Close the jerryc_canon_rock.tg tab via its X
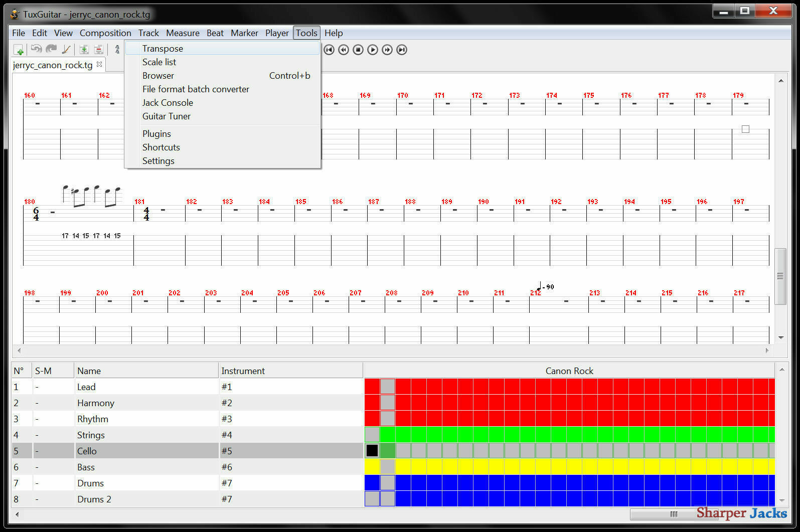800x532 pixels. point(99,64)
